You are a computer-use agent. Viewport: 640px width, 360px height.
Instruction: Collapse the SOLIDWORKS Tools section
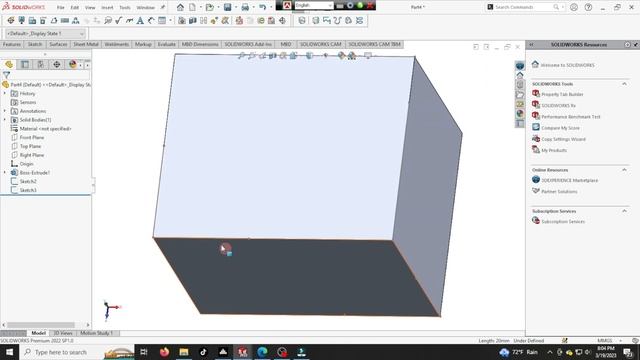pos(624,84)
